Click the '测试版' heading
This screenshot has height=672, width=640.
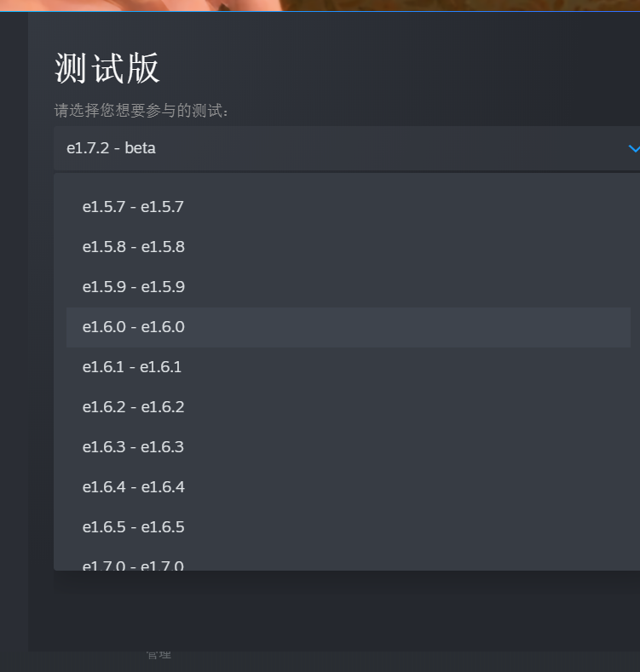click(107, 68)
